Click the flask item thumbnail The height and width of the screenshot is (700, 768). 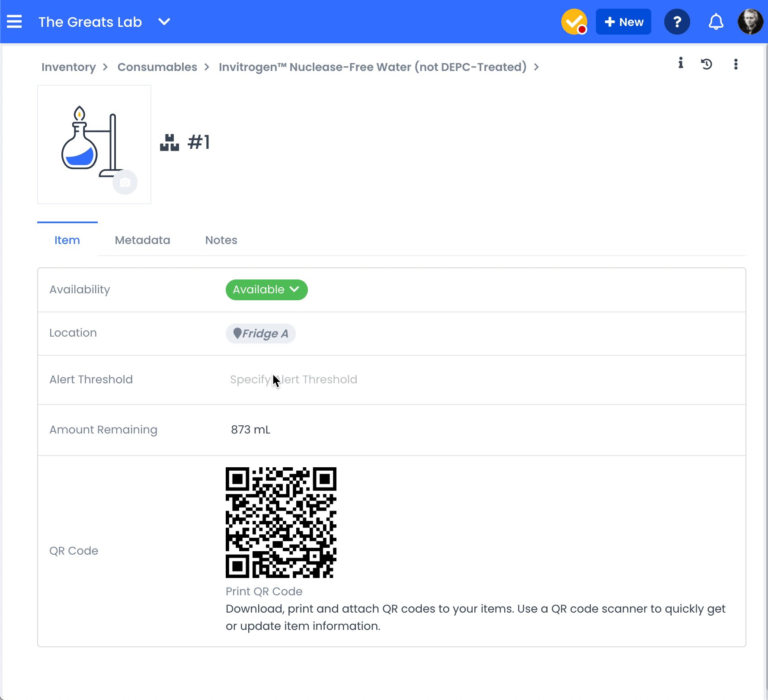click(x=94, y=144)
